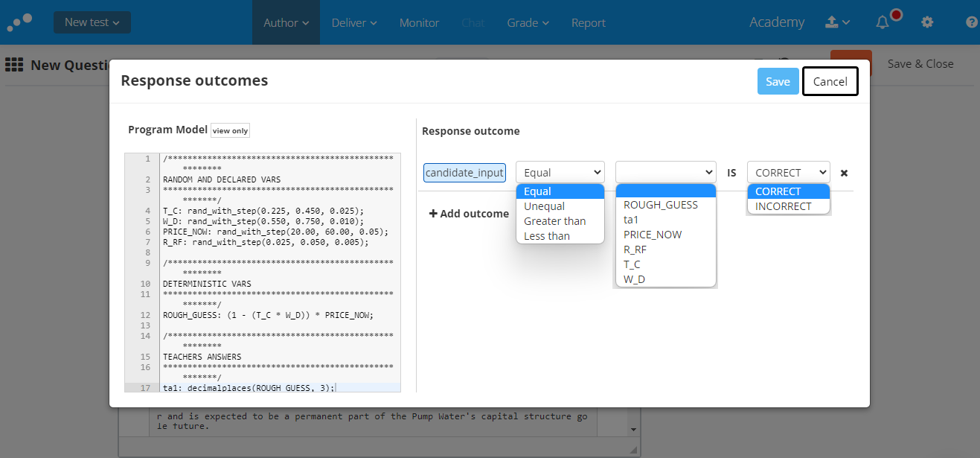The height and width of the screenshot is (458, 980).
Task: Open the Grade menu
Action: pos(528,22)
